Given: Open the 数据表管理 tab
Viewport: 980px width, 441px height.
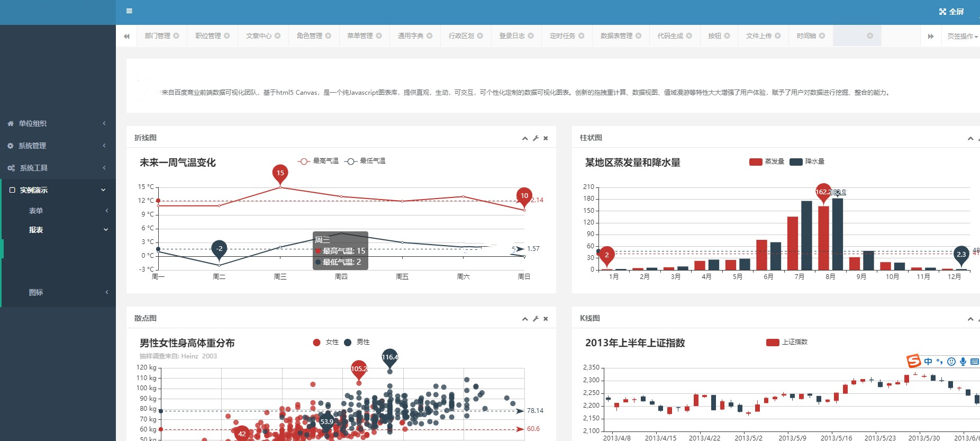Looking at the screenshot, I should [x=616, y=36].
